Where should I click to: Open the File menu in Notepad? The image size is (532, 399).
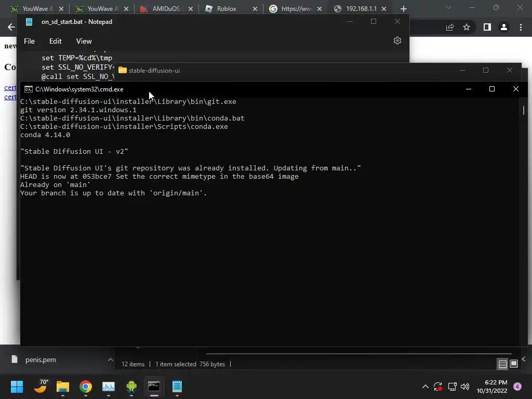point(29,41)
